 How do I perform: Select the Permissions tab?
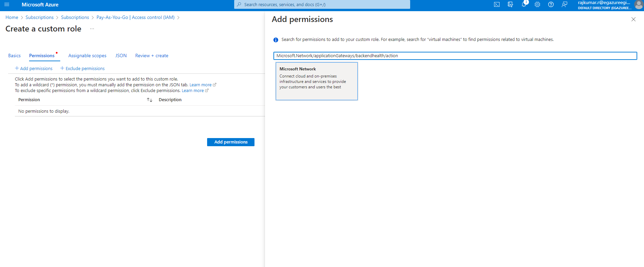pyautogui.click(x=42, y=55)
